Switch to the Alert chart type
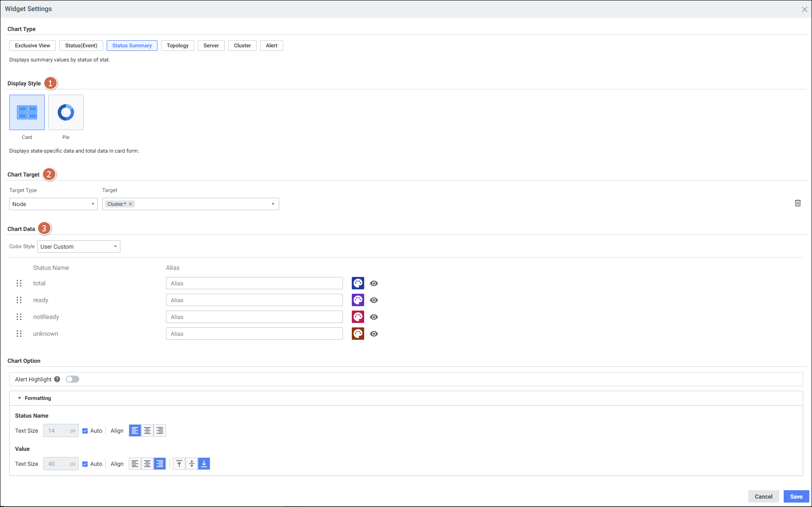 point(271,46)
